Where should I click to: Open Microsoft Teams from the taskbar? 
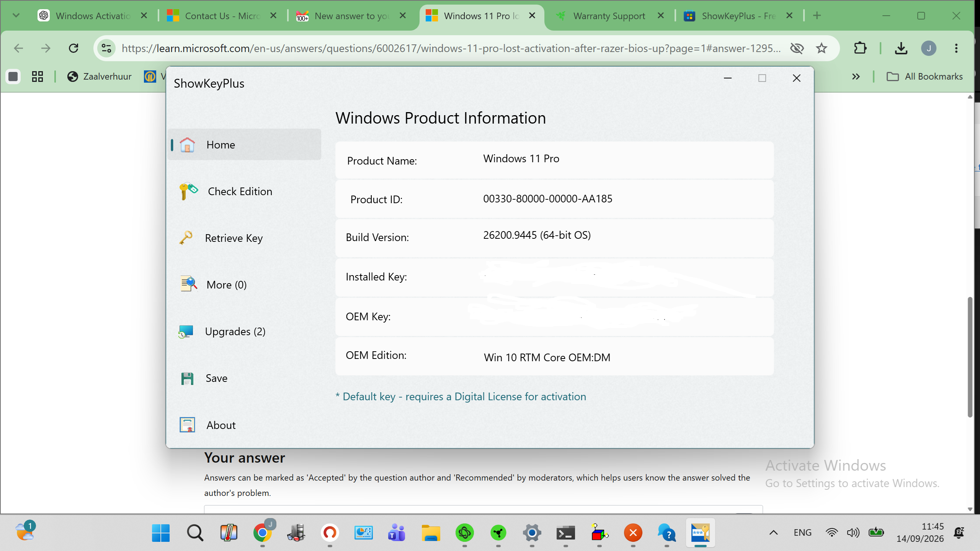pyautogui.click(x=397, y=533)
